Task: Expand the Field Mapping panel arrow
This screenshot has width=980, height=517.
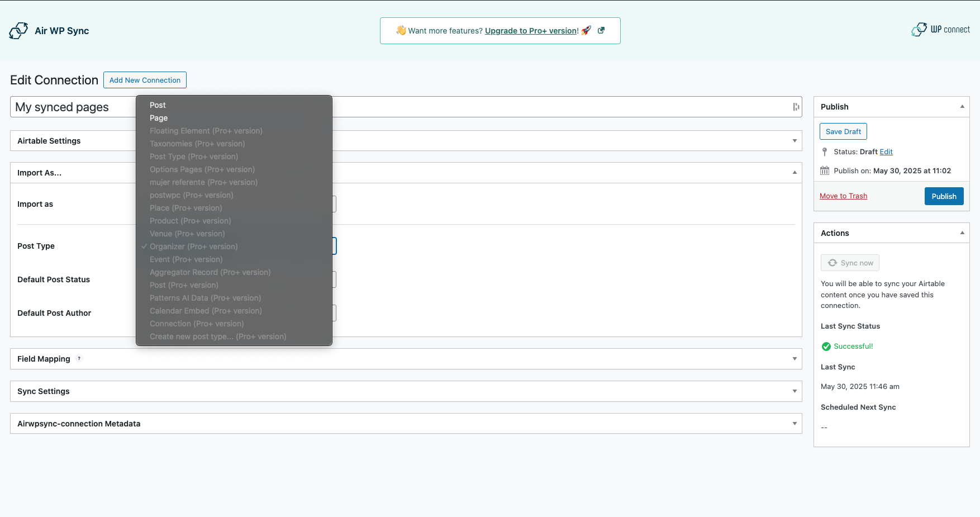Action: click(x=795, y=359)
